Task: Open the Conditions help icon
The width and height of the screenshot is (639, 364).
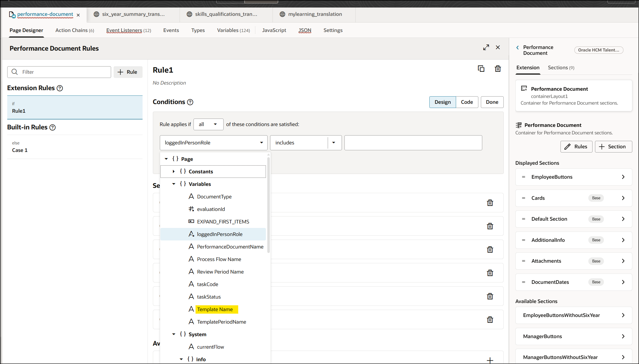Action: pyautogui.click(x=190, y=102)
